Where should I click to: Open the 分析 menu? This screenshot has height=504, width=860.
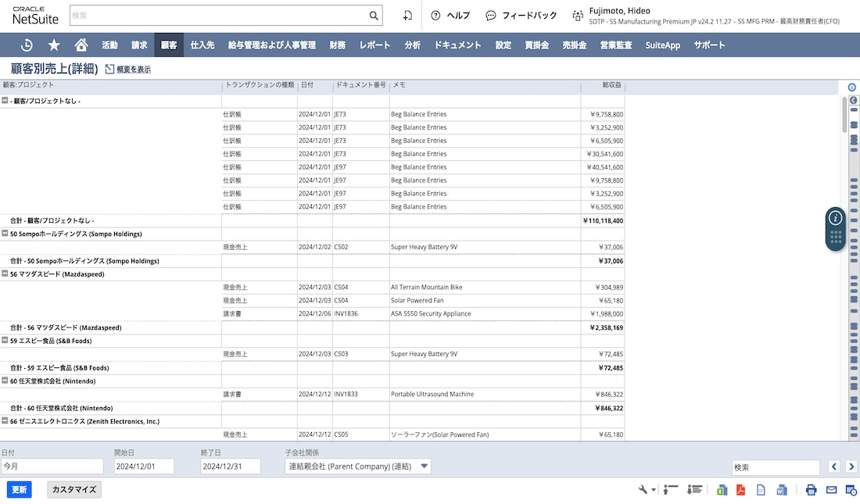[x=413, y=45]
